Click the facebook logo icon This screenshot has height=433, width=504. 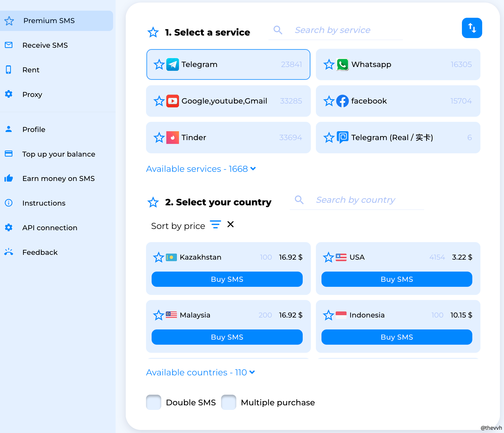point(342,101)
